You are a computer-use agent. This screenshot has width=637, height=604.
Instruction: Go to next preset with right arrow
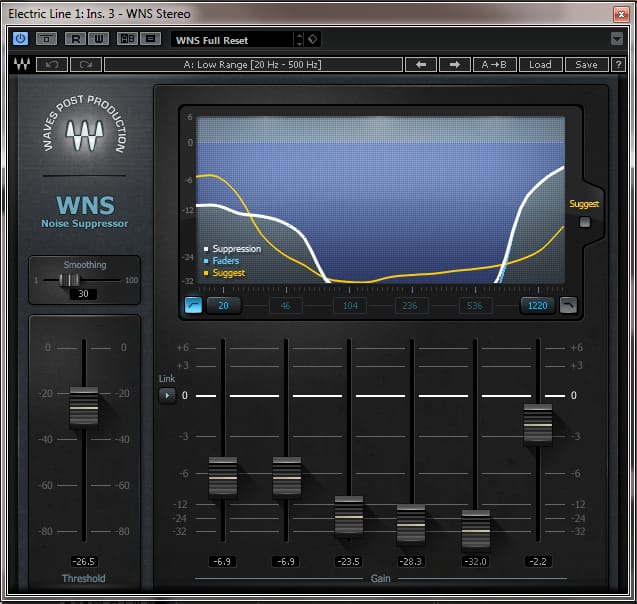(x=455, y=65)
